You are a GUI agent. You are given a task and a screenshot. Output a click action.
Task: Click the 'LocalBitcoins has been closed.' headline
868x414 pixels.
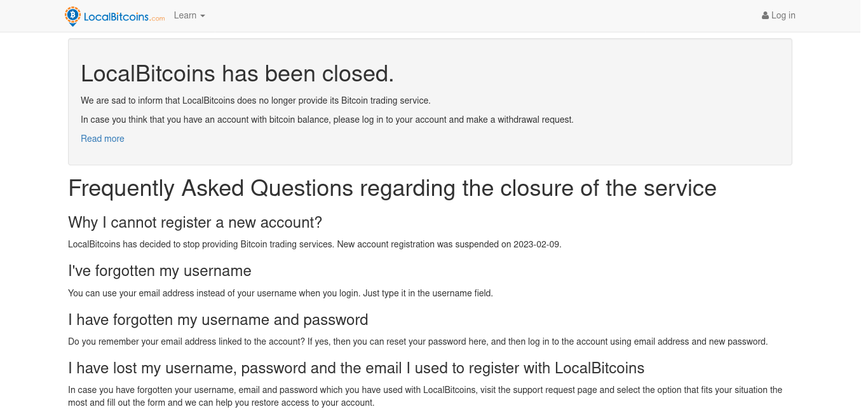point(238,74)
